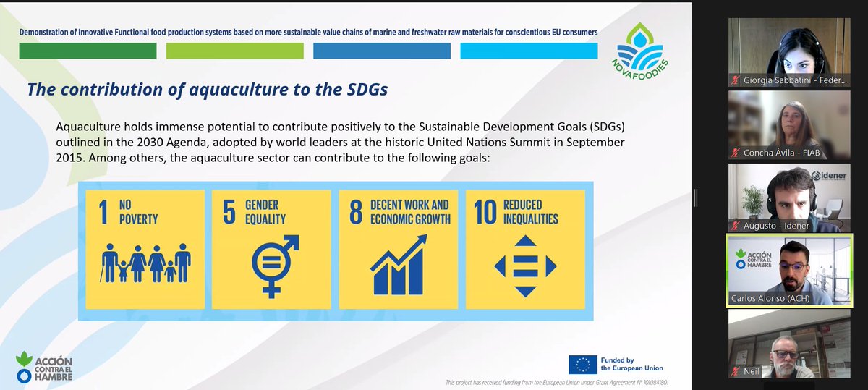Image resolution: width=868 pixels, height=390 pixels.
Task: Click the Acción Contra el Hambre logo in Carlos's video
Action: click(x=753, y=258)
